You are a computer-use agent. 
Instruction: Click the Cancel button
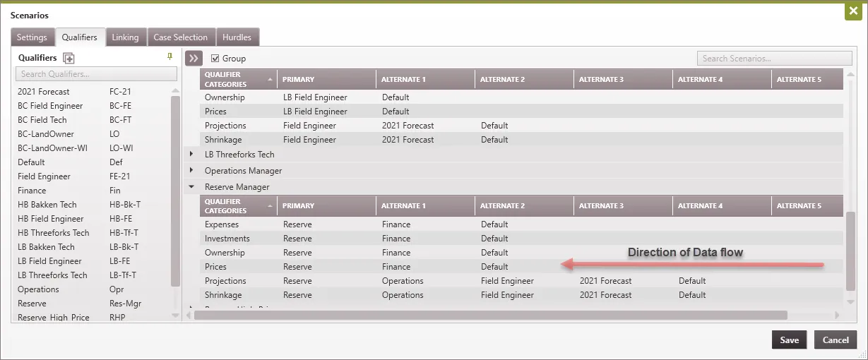coord(835,340)
